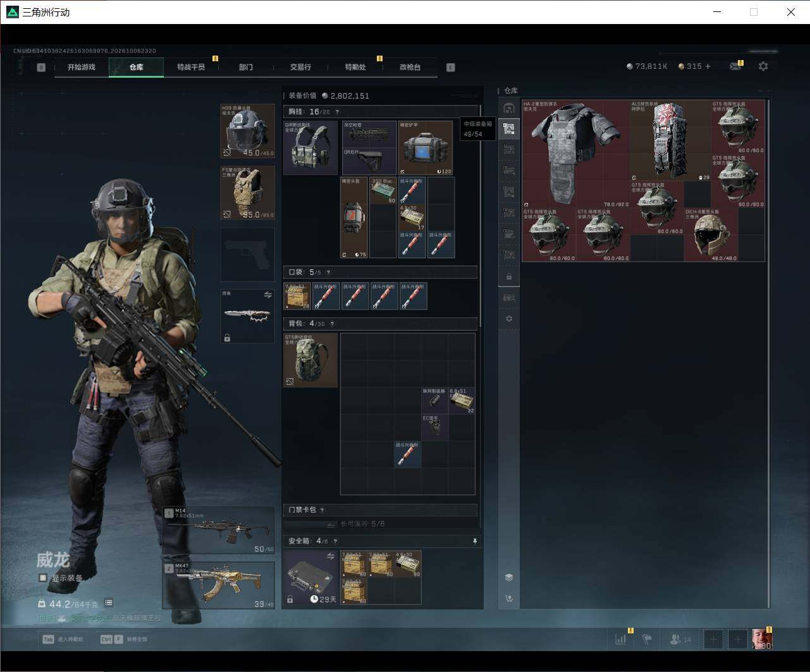Select the equipped HD3 helmet slot
The width and height of the screenshot is (810, 672).
248,131
